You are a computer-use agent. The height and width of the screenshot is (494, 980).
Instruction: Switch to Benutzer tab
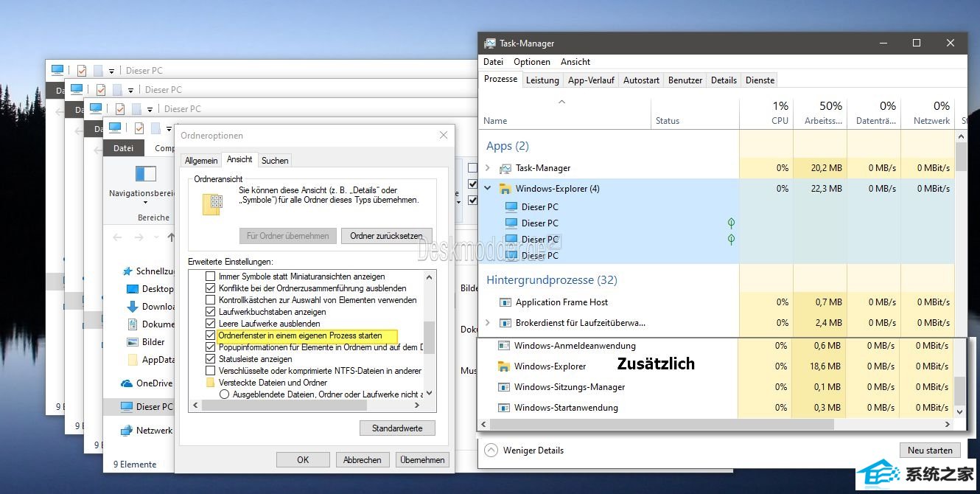point(685,80)
